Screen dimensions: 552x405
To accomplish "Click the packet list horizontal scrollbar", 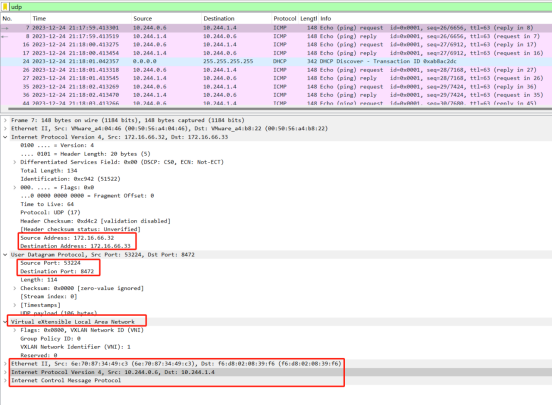I will (x=280, y=108).
